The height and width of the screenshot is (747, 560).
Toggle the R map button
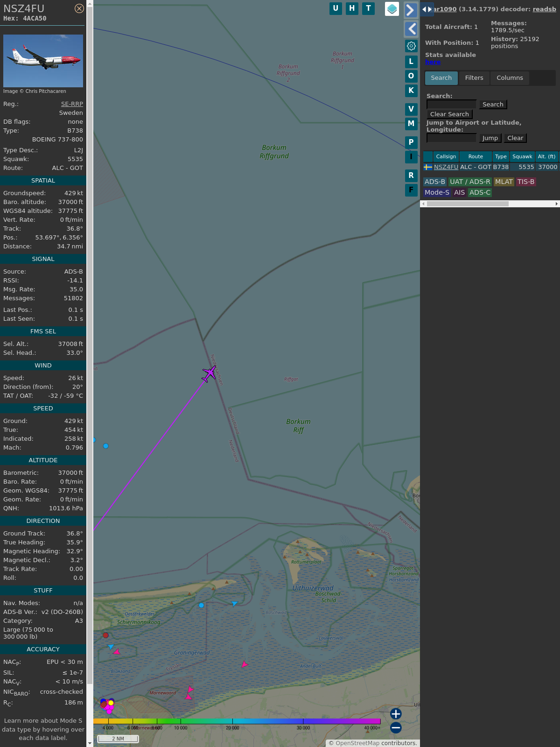pyautogui.click(x=411, y=175)
